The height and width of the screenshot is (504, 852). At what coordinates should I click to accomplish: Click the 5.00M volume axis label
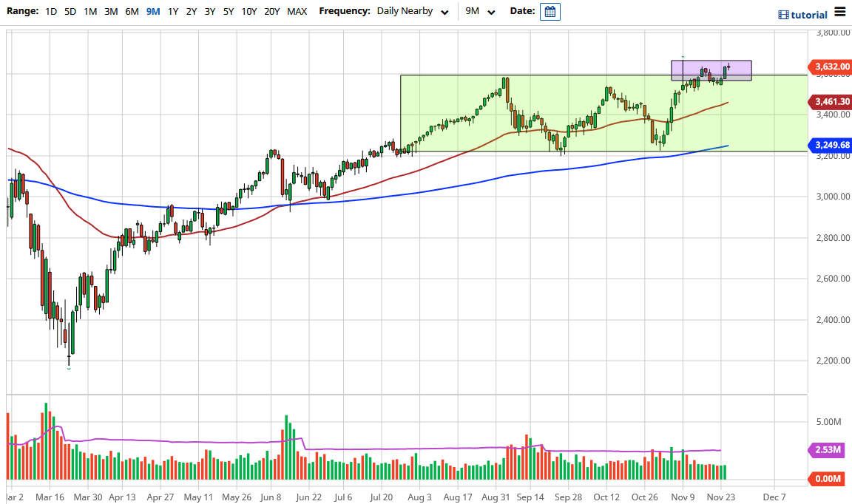[828, 422]
